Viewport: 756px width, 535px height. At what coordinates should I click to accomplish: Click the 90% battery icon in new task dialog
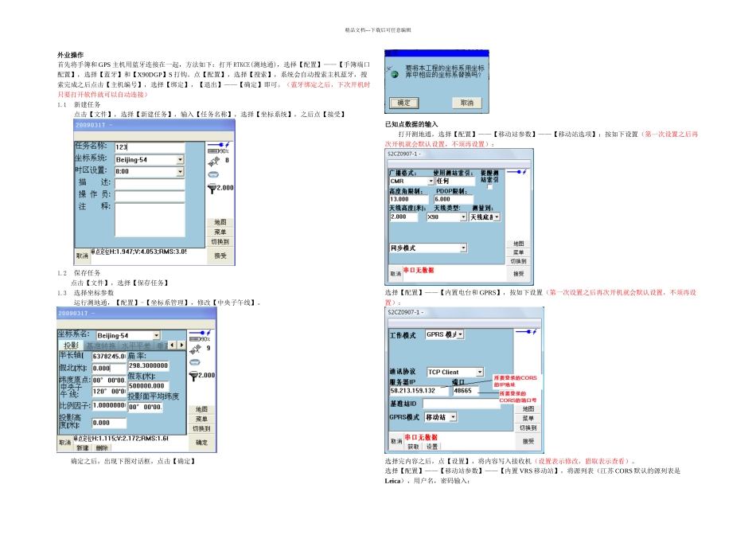click(218, 151)
